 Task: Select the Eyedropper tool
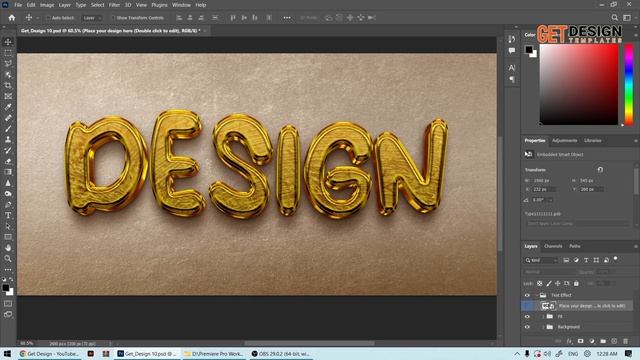coord(8,107)
